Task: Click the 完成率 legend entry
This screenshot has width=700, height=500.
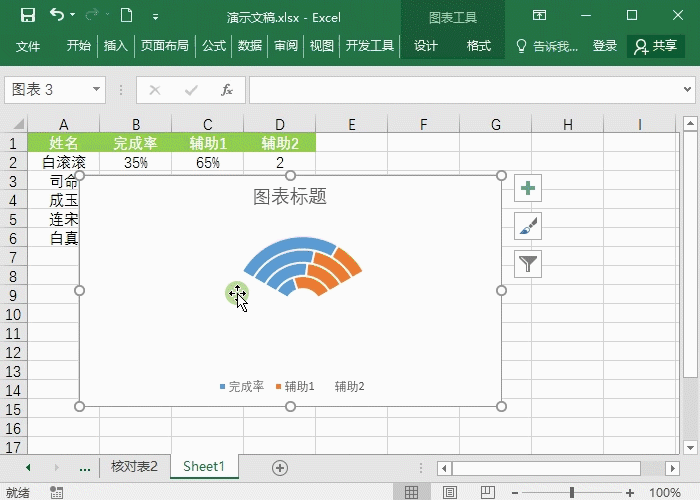Action: point(242,387)
